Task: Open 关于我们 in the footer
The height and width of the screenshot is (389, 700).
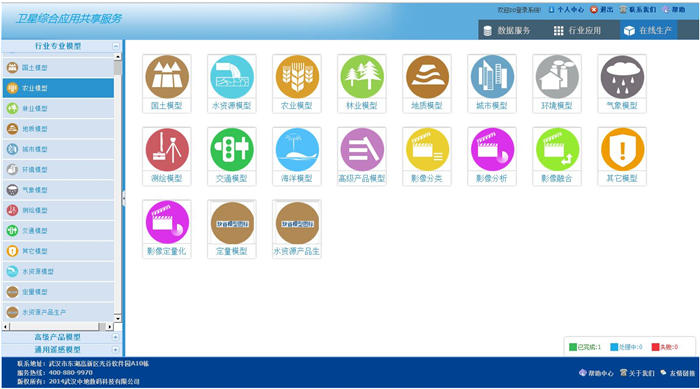Action: 637,373
